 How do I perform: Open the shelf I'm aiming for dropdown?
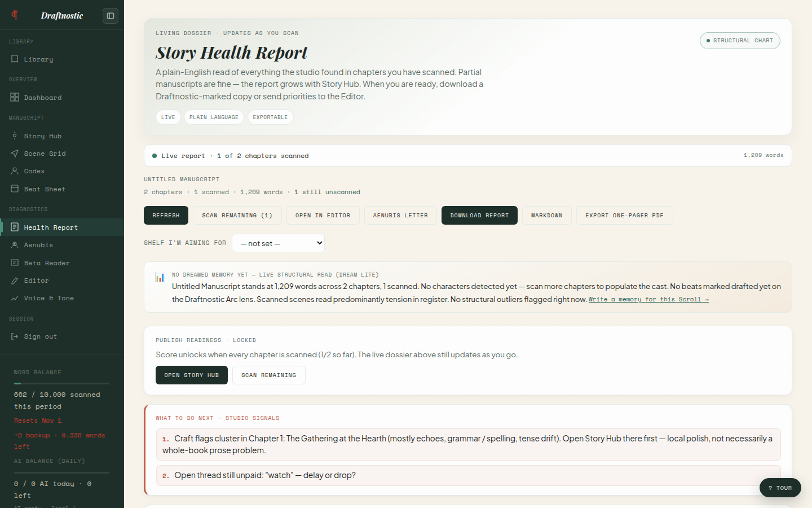click(278, 243)
